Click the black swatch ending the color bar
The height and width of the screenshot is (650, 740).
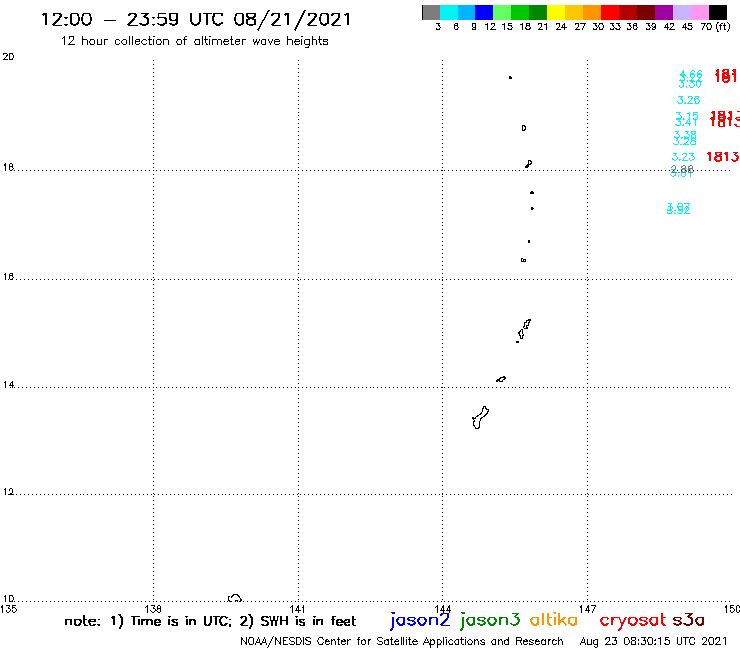point(717,12)
